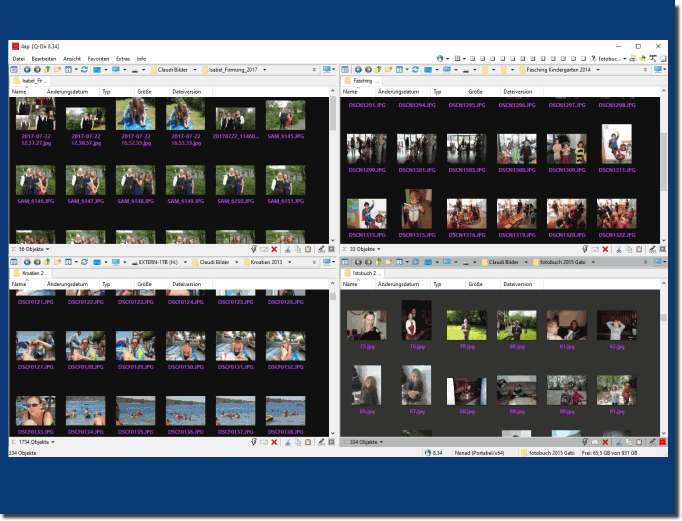Viewport: 682px width, 521px height.
Task: Select thumbnail SAM_6145.JPG
Action: (286, 115)
